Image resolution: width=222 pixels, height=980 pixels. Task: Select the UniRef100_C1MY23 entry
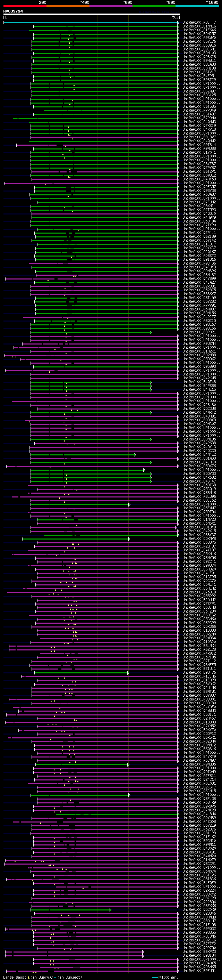coord(199,520)
